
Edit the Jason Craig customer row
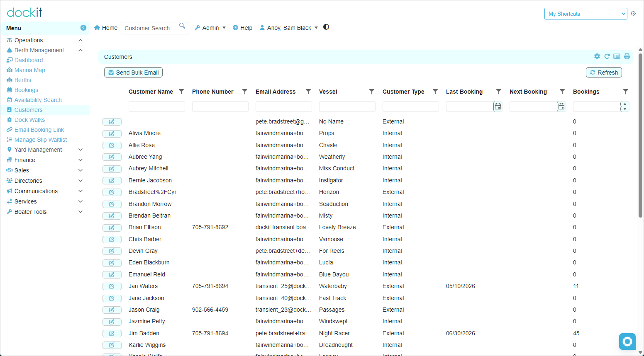click(112, 310)
